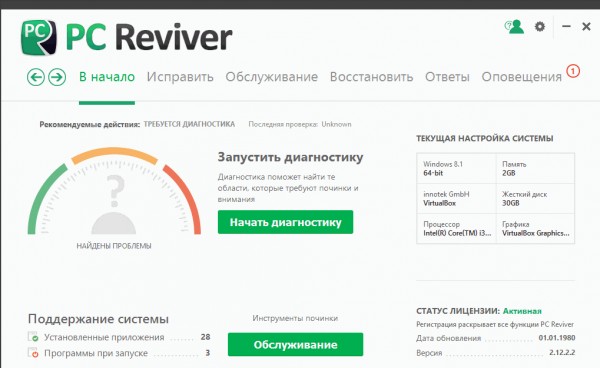Click the Процессор system info cell
Viewport: 600px width, 368px height.
(x=456, y=228)
